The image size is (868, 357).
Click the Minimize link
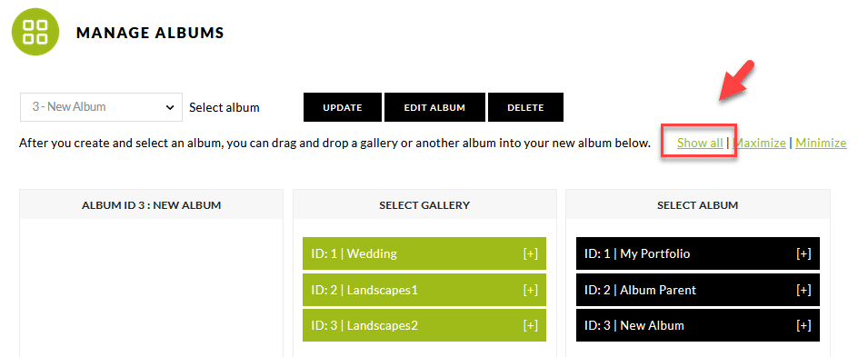(821, 144)
